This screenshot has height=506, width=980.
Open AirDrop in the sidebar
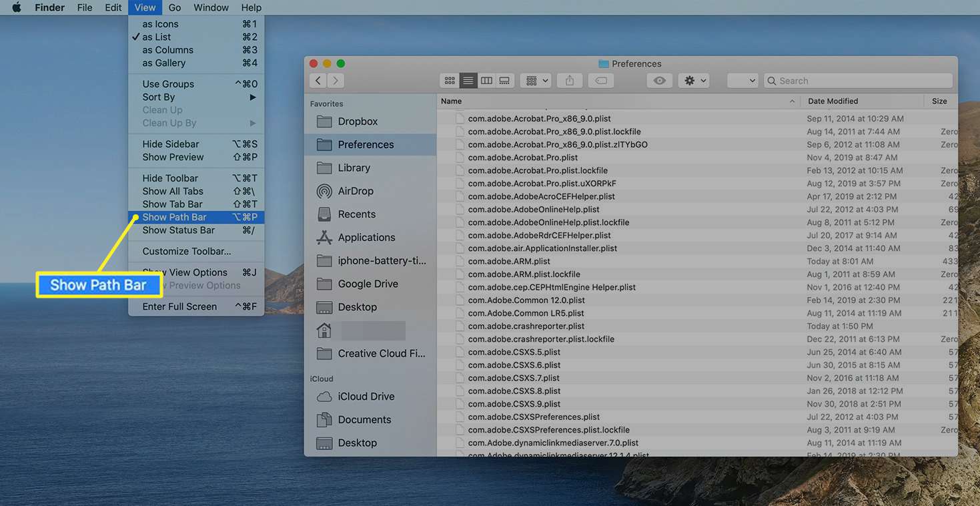click(x=356, y=191)
